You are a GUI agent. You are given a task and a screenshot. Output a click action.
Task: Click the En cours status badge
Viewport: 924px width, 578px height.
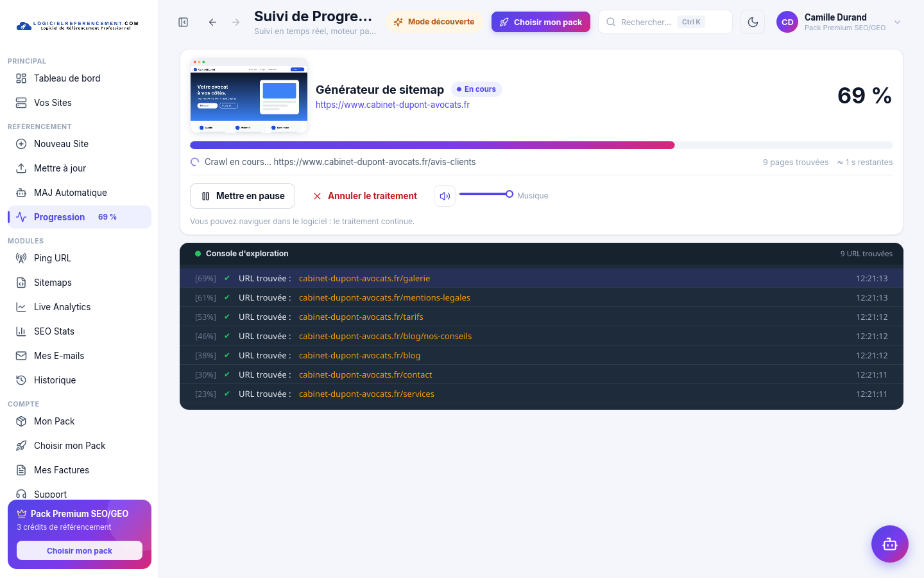pos(476,89)
